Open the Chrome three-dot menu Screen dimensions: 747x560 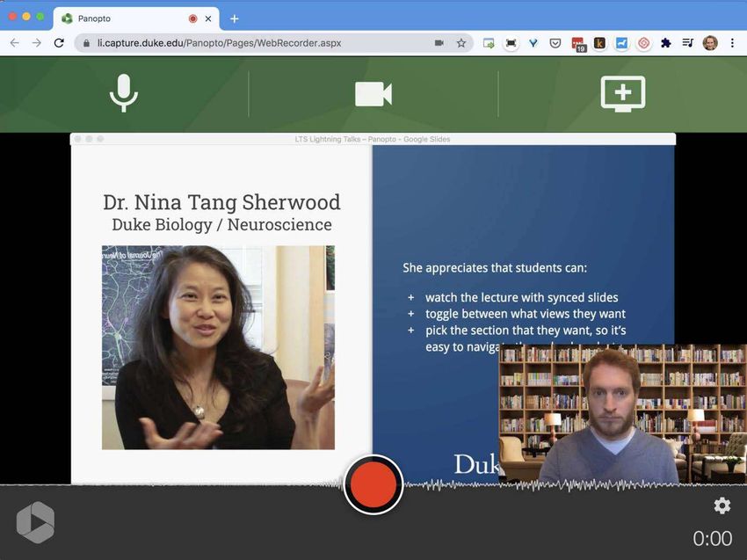pyautogui.click(x=732, y=43)
